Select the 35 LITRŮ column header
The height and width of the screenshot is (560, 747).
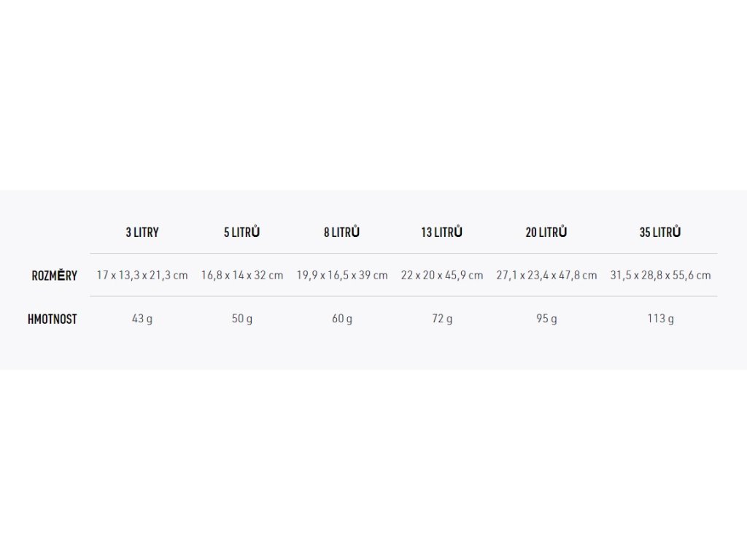pos(659,232)
